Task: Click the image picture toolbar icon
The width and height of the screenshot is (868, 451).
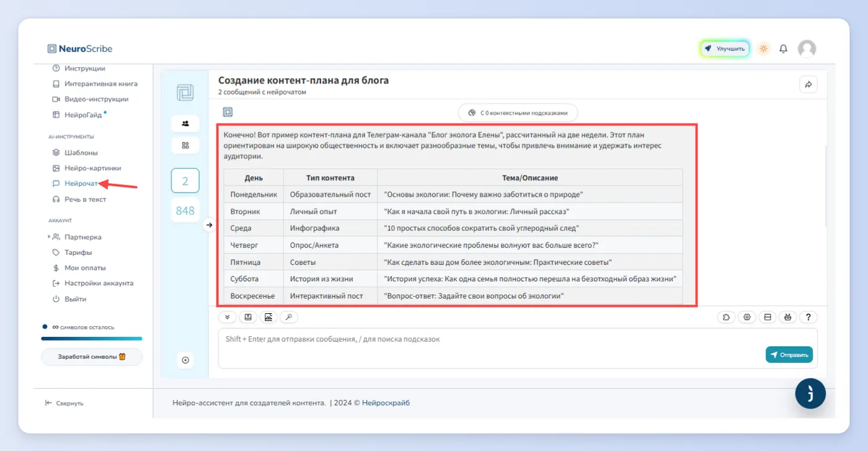Action: tap(268, 317)
